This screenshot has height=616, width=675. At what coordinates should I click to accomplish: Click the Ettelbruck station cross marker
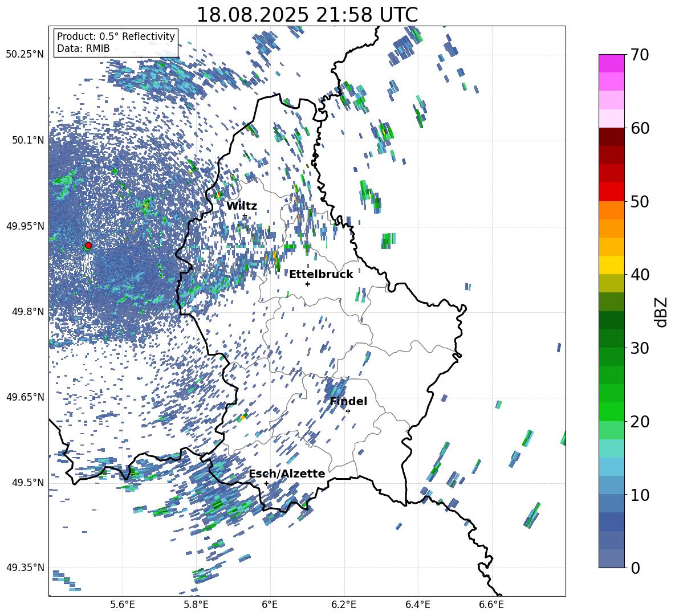click(307, 284)
